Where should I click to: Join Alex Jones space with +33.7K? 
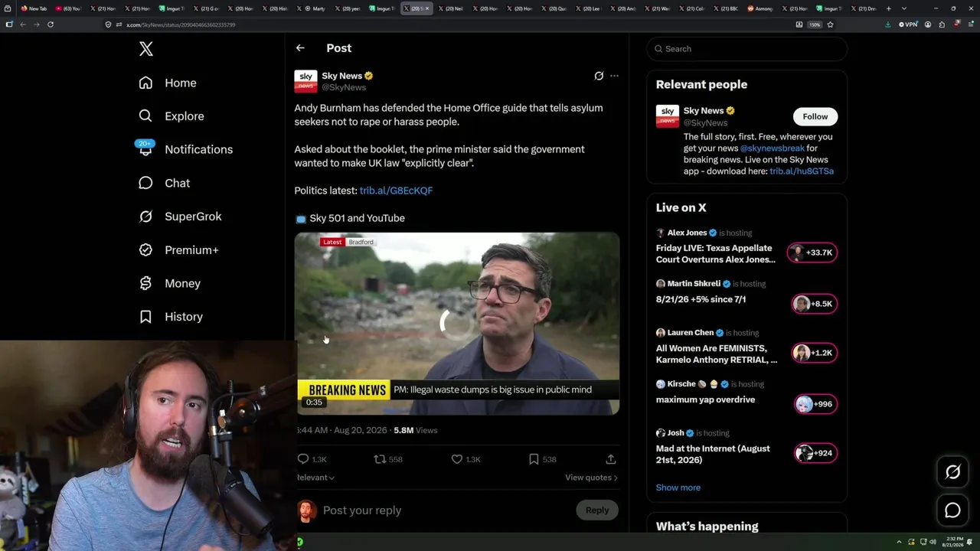[x=814, y=253]
